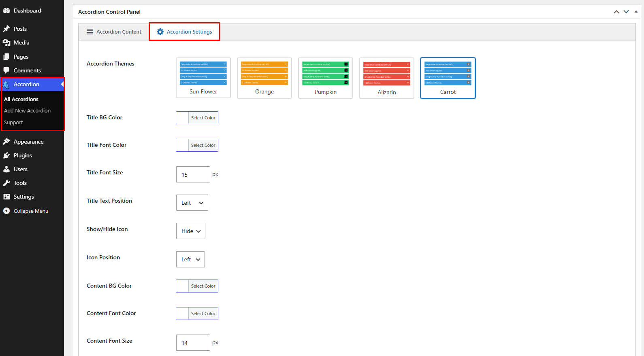Click the Title BG Color swatch

pyautogui.click(x=182, y=118)
